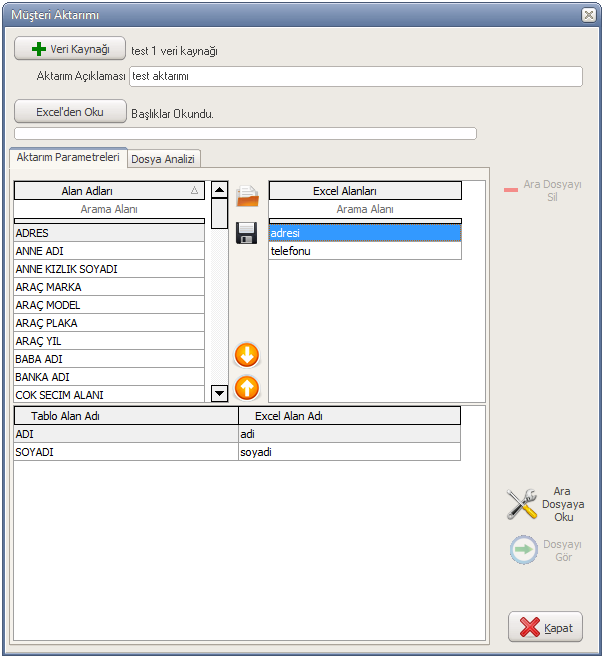This screenshot has height=660, width=606.
Task: Click the field list scroll down arrow
Action: point(219,394)
